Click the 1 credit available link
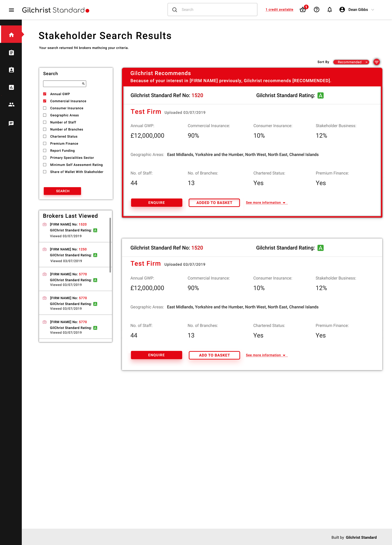 pyautogui.click(x=279, y=10)
